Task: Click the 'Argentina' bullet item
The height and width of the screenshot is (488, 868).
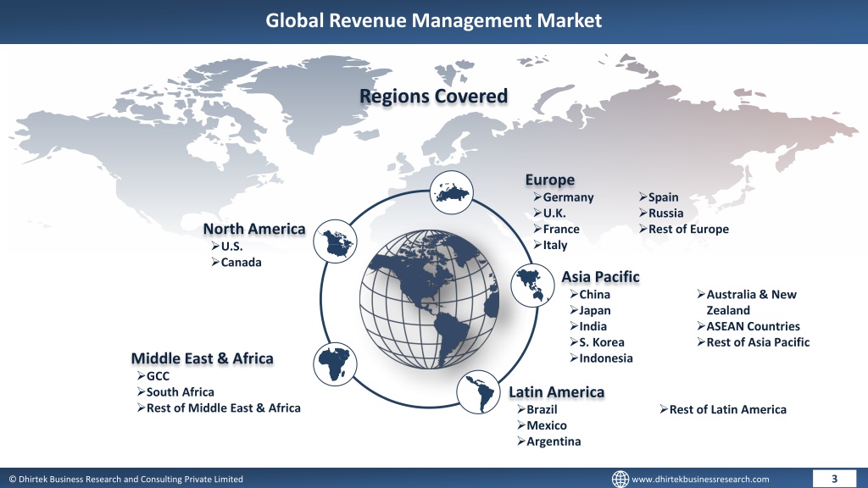Action: coord(549,441)
